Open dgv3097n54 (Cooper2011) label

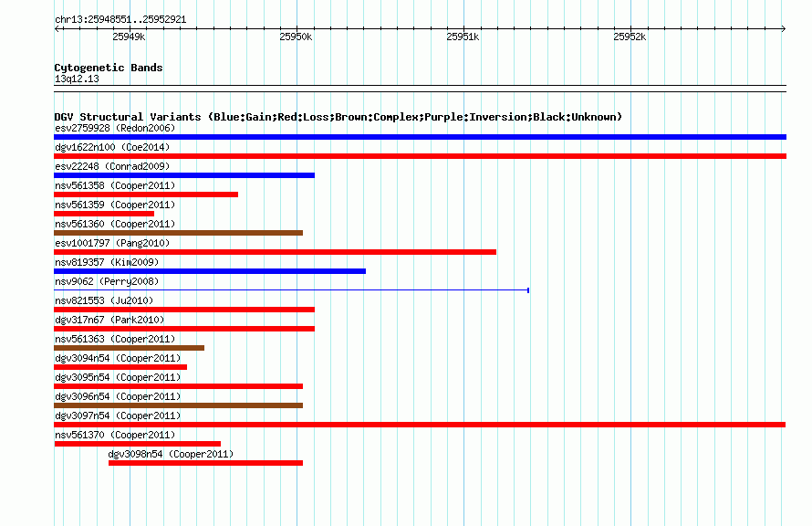pos(118,416)
